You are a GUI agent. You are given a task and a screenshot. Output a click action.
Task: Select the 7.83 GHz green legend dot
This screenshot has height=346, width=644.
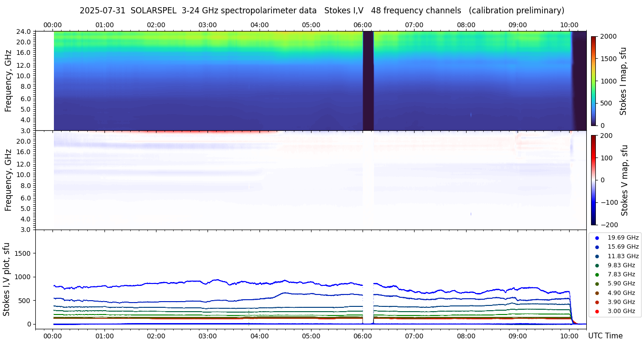[x=597, y=274]
